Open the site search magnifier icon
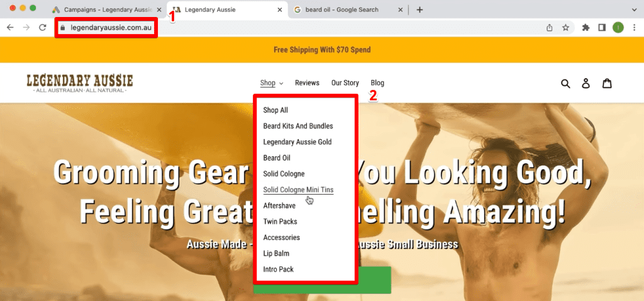 point(565,84)
